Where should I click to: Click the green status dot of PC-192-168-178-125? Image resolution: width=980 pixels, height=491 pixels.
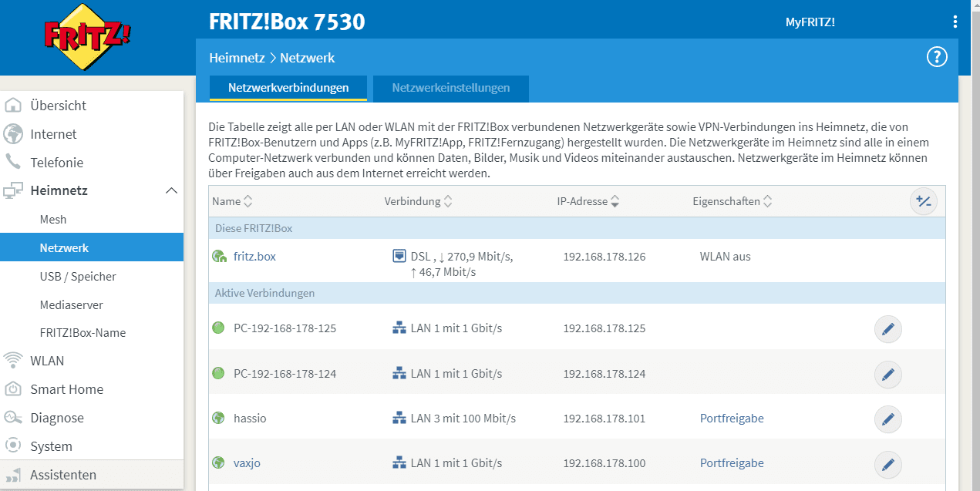pyautogui.click(x=218, y=328)
